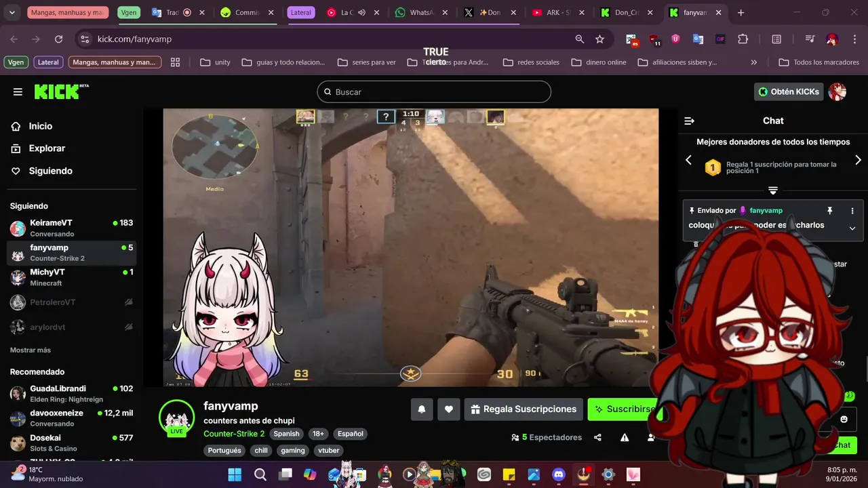The image size is (868, 488).
Task: Select MichyVT Minecraft channel
Action: (71, 277)
